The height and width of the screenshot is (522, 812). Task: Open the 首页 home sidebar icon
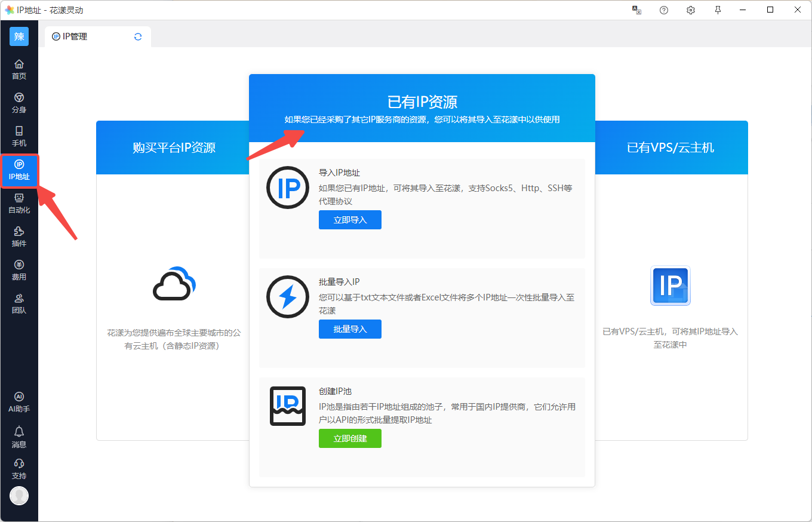pos(19,69)
